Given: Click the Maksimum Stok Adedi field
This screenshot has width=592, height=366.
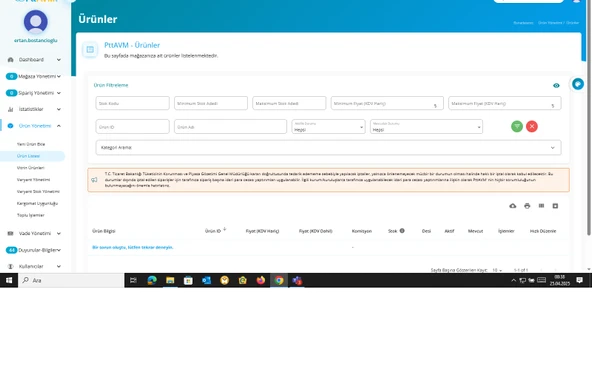Looking at the screenshot, I should [x=289, y=103].
